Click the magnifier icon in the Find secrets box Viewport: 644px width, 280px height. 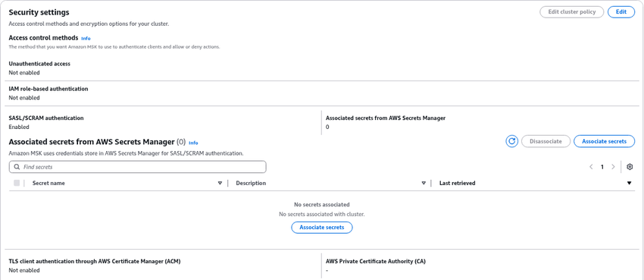click(17, 167)
